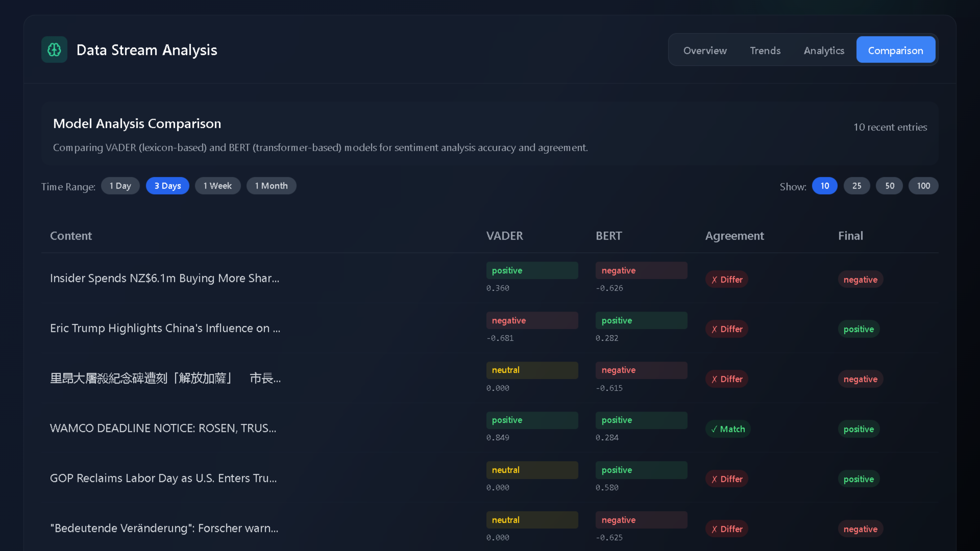Click the BERT column header

click(609, 236)
